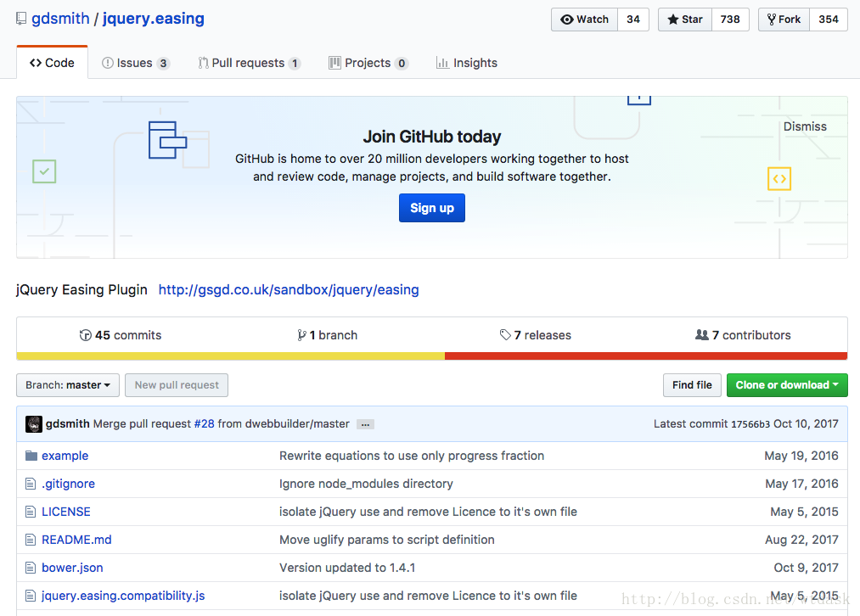The image size is (860, 616).
Task: Click the Insights bar chart icon
Action: click(x=442, y=63)
